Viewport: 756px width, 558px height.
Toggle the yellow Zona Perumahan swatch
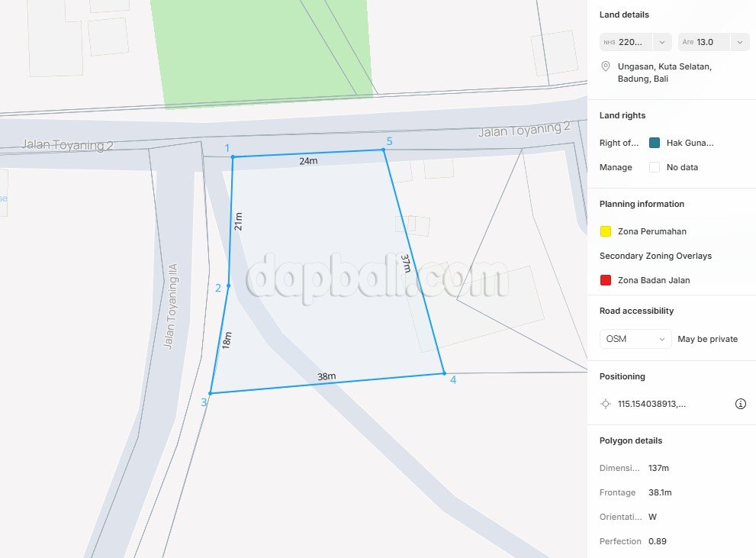pyautogui.click(x=606, y=231)
